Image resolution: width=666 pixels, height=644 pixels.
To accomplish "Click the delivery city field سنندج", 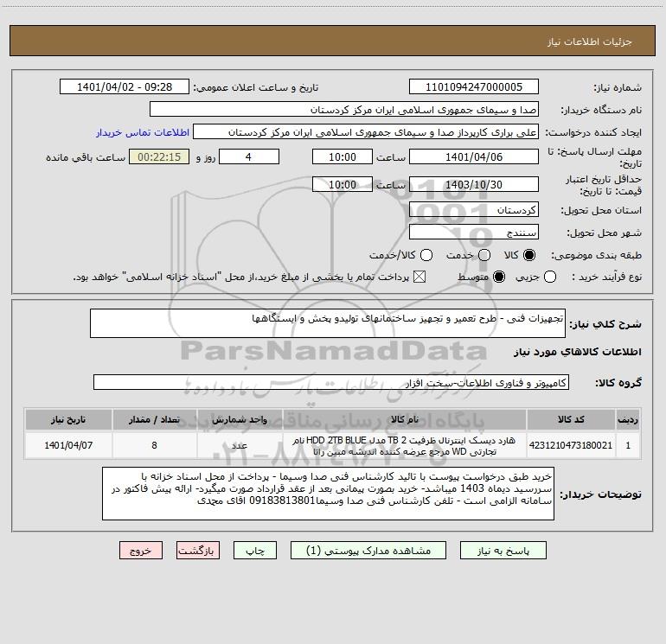I will (x=474, y=233).
